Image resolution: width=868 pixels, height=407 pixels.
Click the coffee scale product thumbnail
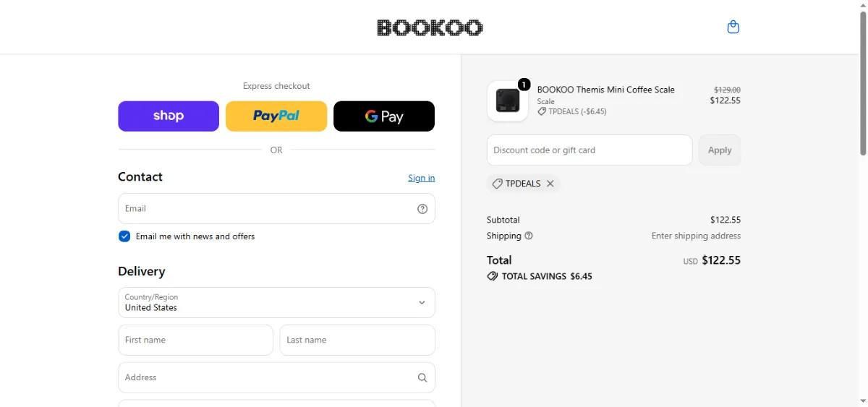[x=508, y=100]
